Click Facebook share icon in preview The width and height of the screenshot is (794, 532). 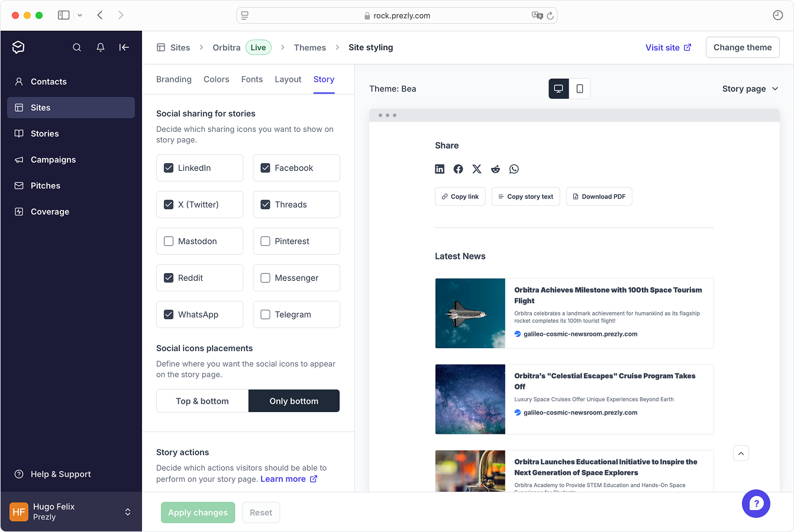click(458, 169)
